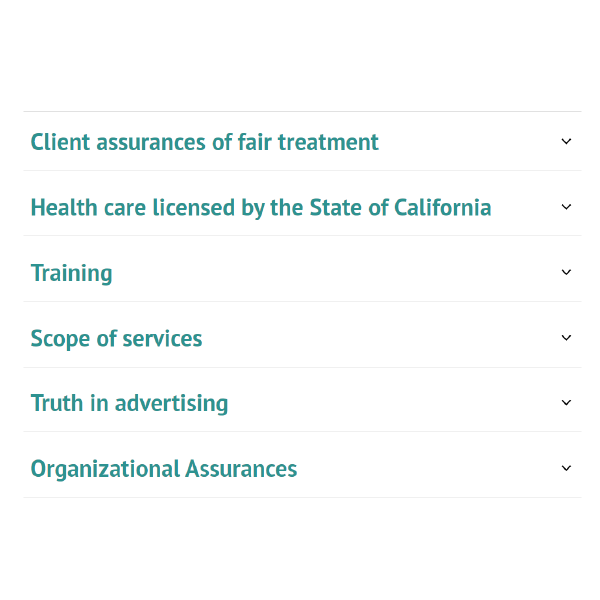The width and height of the screenshot is (600, 600).
Task: Select the Training heading text
Action: click(71, 273)
